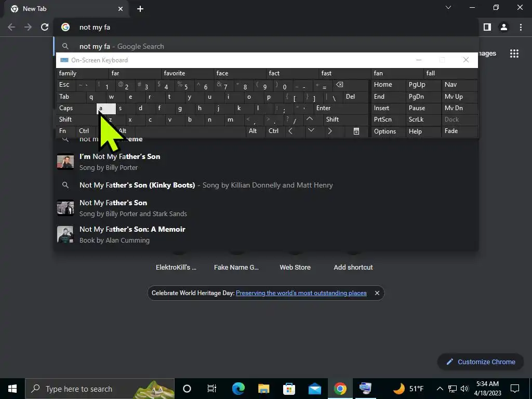Open the Windows Start menu
The height and width of the screenshot is (399, 532).
(12, 389)
